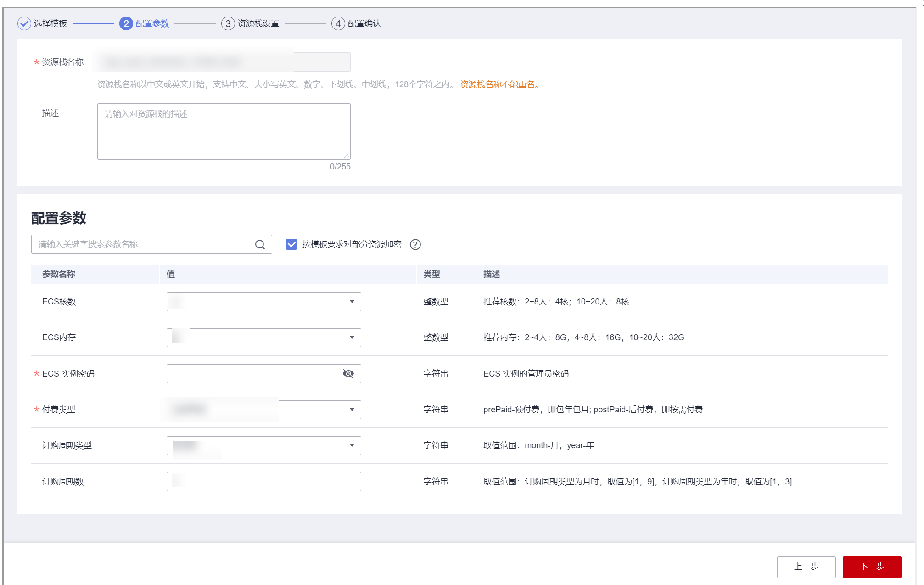Go to the 配置确认 step label
Screen dimensions: 924x585
[x=364, y=23]
